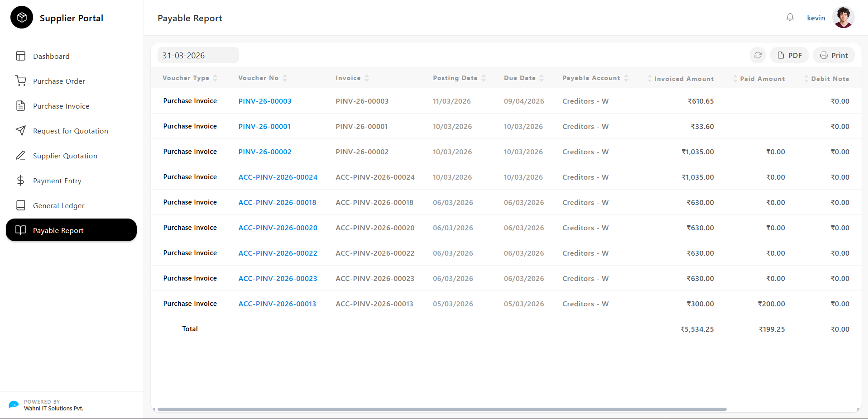Click invoiced amount ₹610.65
Screen dimensions: 868x419
[x=700, y=101]
